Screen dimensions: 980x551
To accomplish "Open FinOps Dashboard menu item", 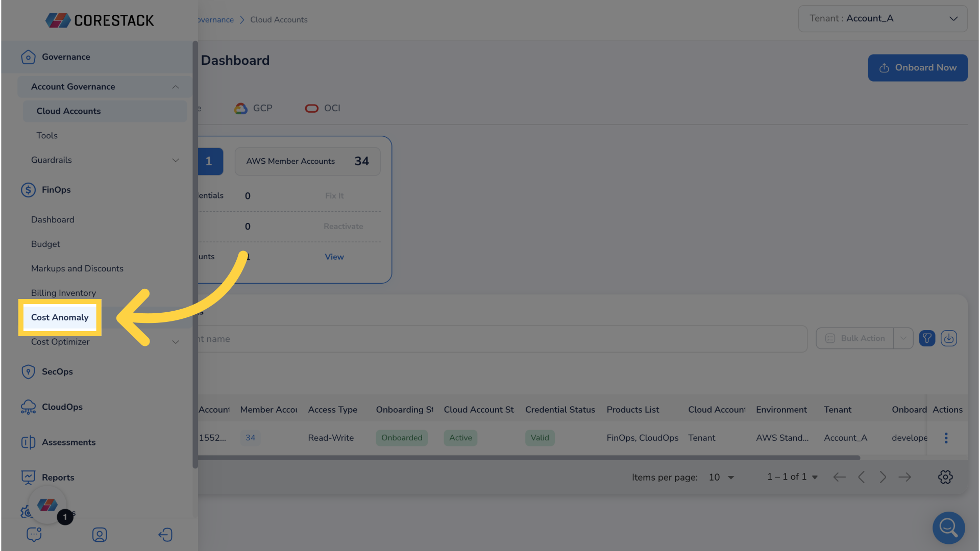I will click(53, 220).
